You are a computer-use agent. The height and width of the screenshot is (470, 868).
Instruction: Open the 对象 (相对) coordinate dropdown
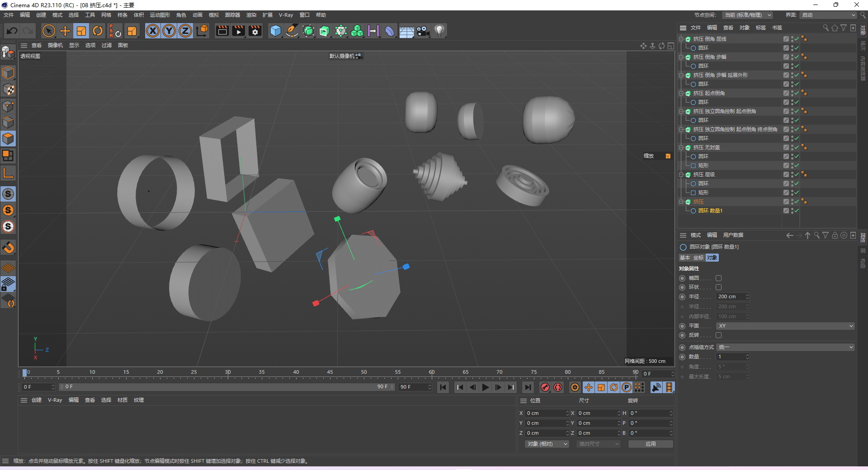pyautogui.click(x=547, y=444)
